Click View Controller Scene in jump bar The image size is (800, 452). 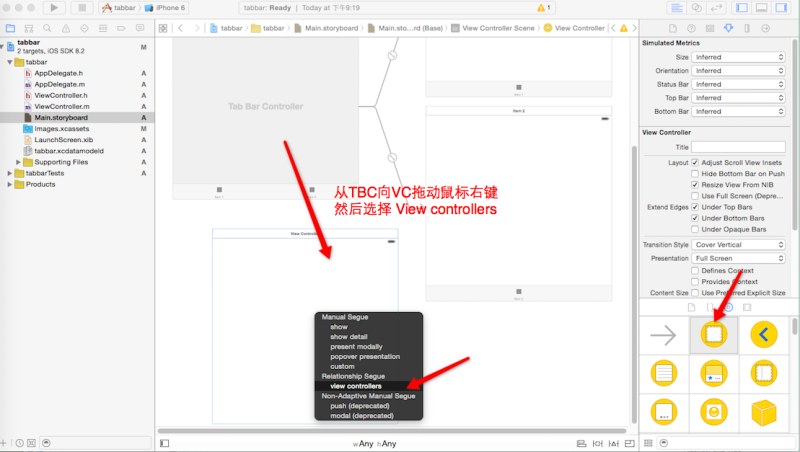tap(493, 28)
